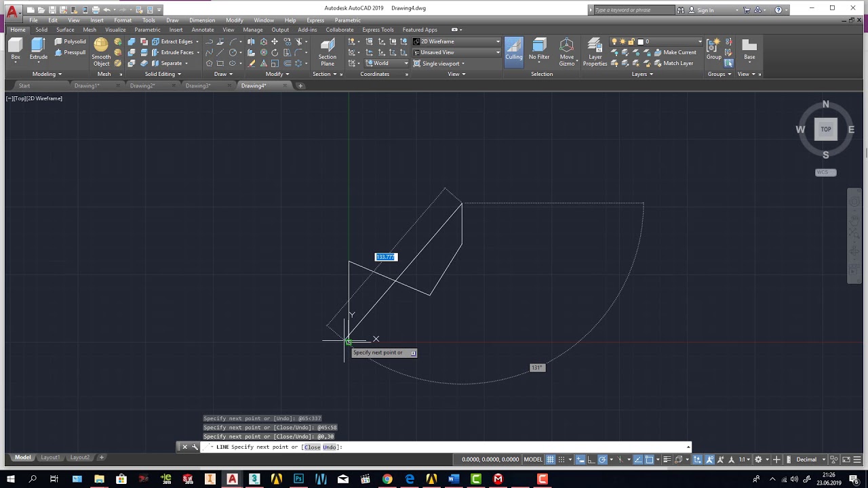Click the Smooth Object mesh tool

(x=101, y=52)
